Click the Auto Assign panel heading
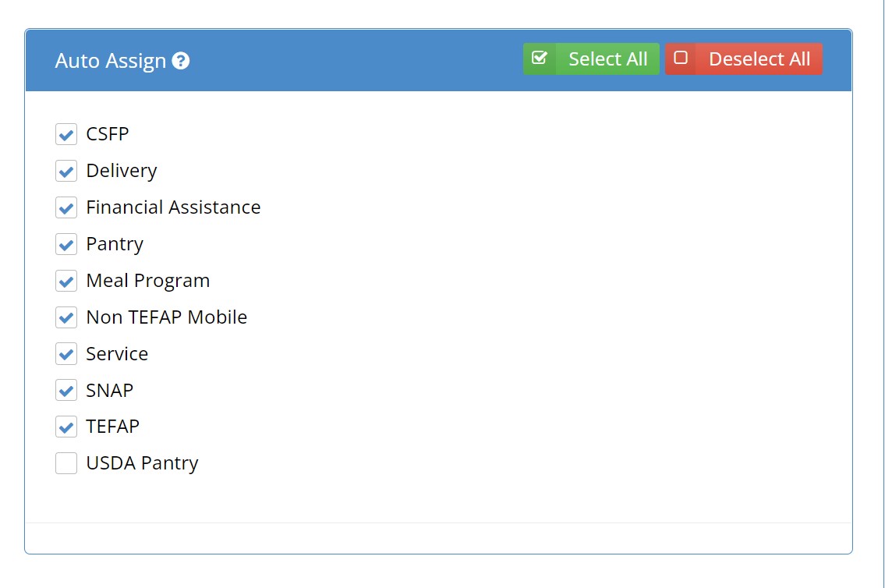 pyautogui.click(x=111, y=61)
